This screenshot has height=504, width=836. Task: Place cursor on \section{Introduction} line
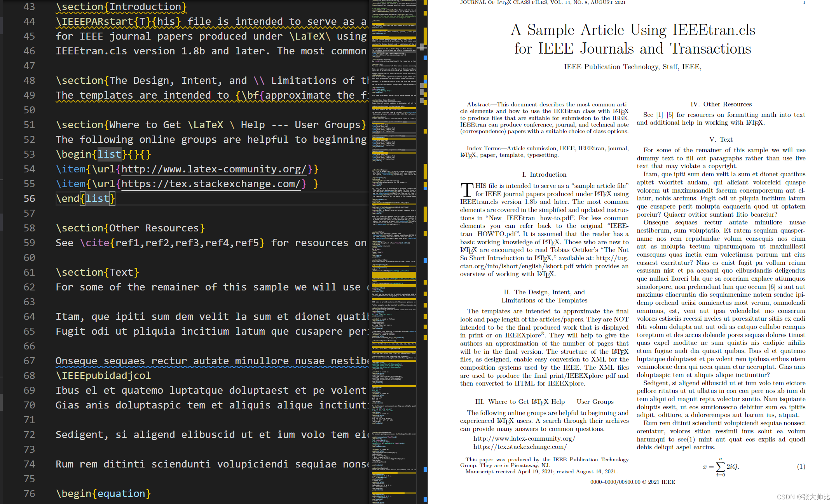pos(121,7)
